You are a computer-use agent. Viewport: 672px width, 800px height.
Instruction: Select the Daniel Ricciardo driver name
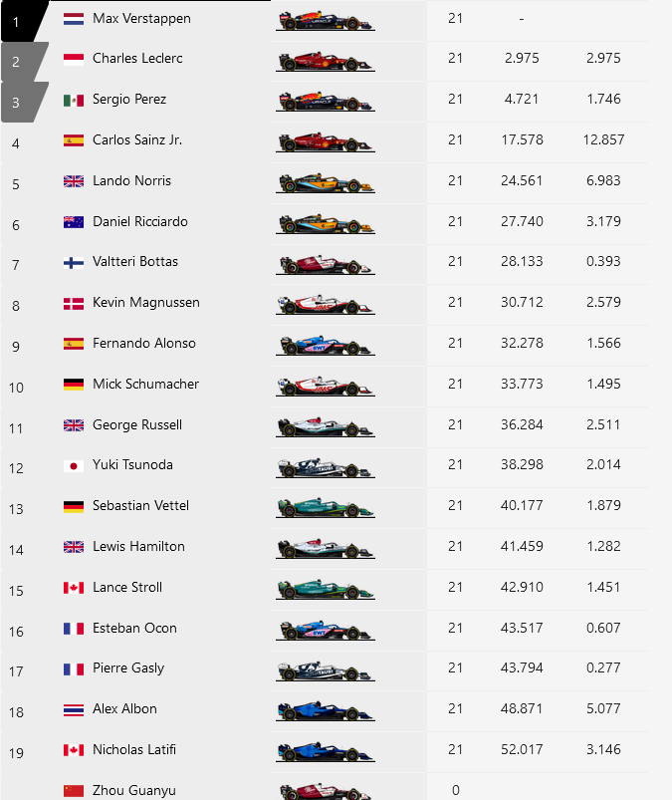tap(139, 221)
